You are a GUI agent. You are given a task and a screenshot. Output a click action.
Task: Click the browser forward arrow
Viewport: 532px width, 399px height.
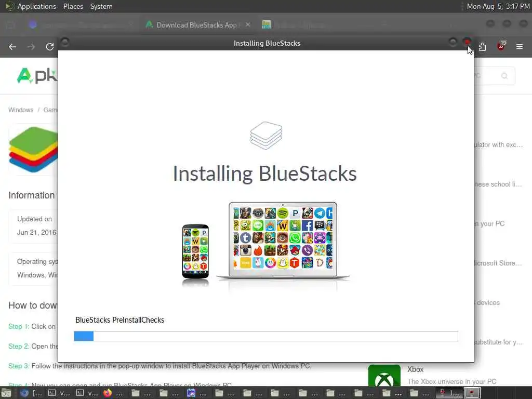pos(31,47)
